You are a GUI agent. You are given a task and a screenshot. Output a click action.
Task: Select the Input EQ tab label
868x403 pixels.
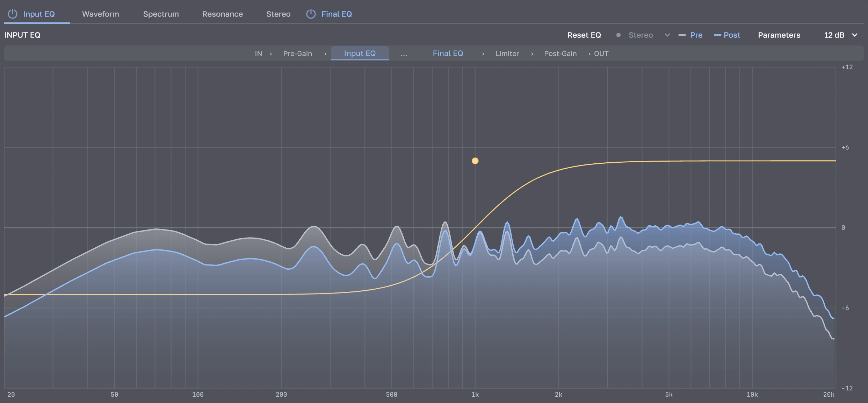[39, 14]
